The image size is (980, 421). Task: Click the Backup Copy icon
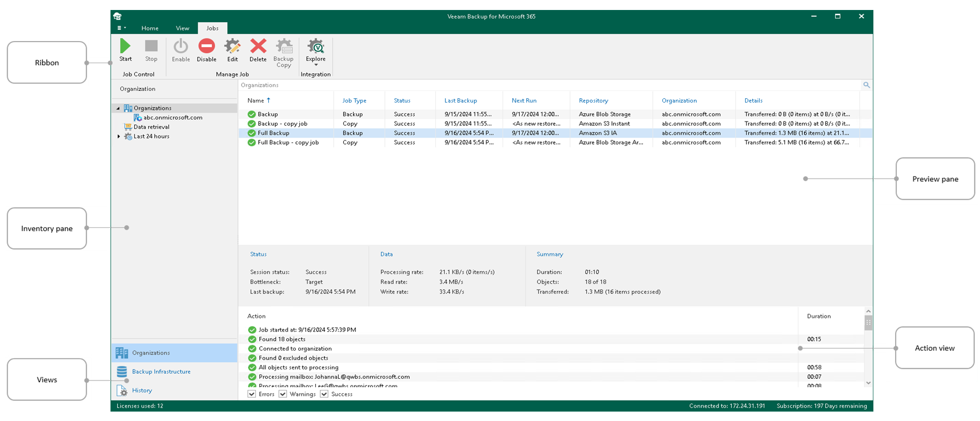point(284,46)
